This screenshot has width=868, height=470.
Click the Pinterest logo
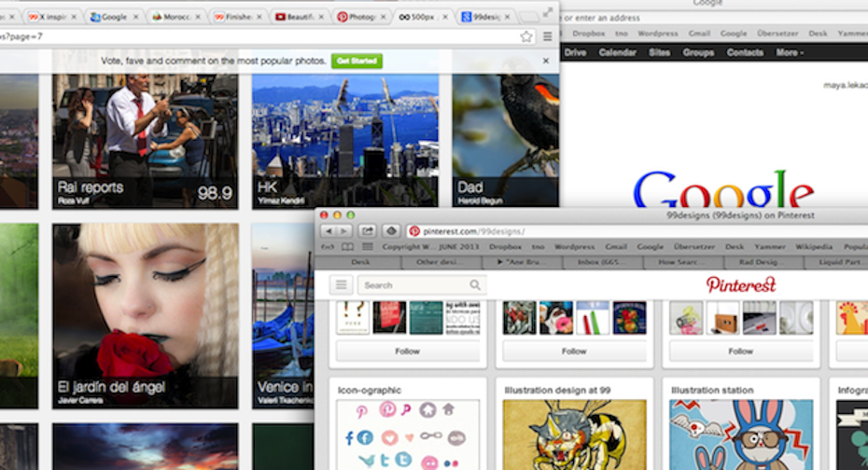740,284
